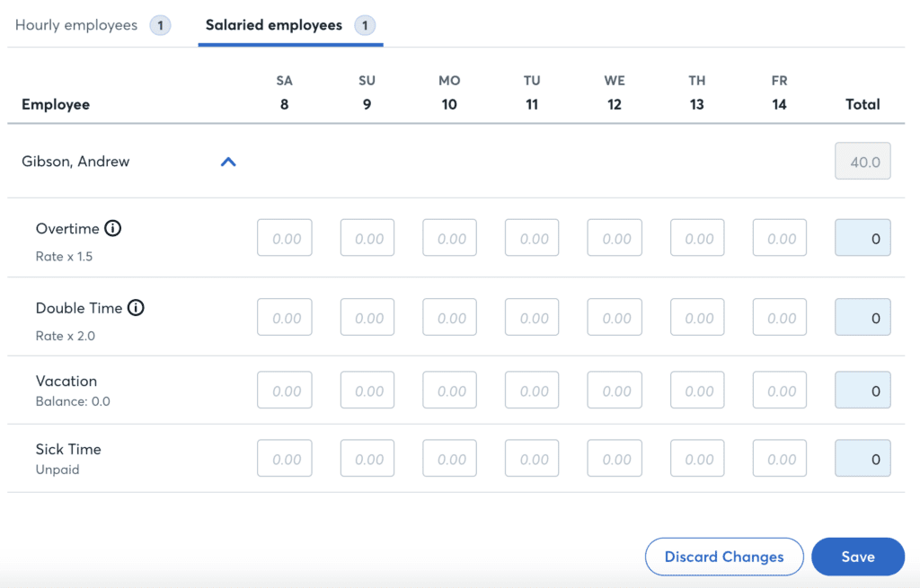Collapse the Gibson, Andrew row

pyautogui.click(x=229, y=162)
